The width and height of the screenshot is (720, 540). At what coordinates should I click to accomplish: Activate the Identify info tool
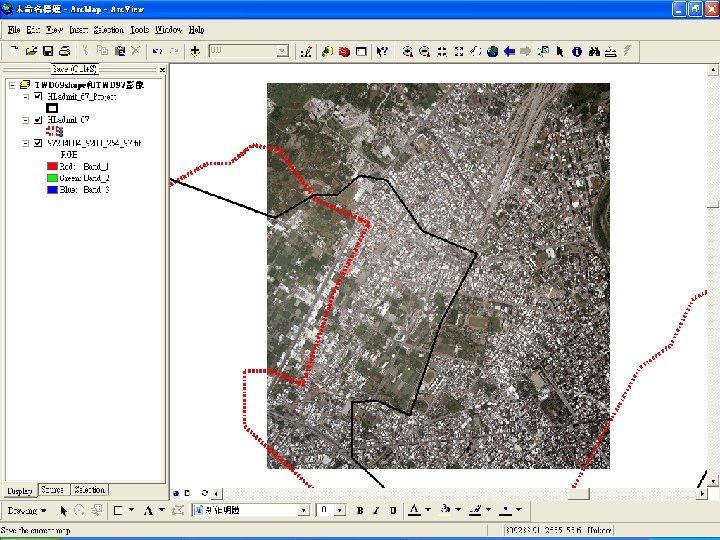[577, 51]
